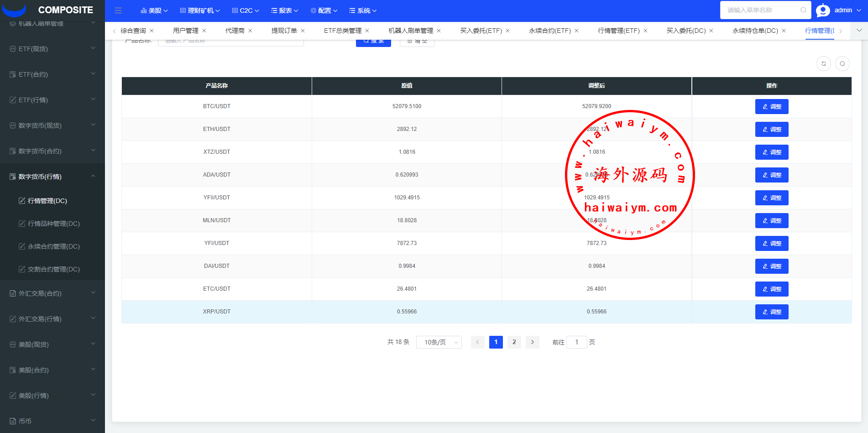Click 调整 button for XRP/USDT row

[771, 312]
